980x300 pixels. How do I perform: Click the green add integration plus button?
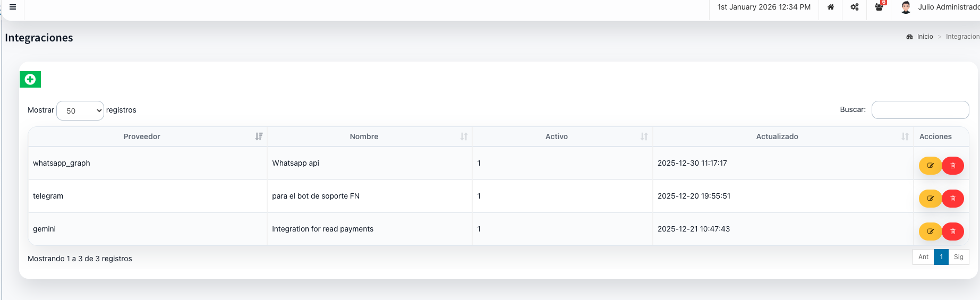pos(30,80)
